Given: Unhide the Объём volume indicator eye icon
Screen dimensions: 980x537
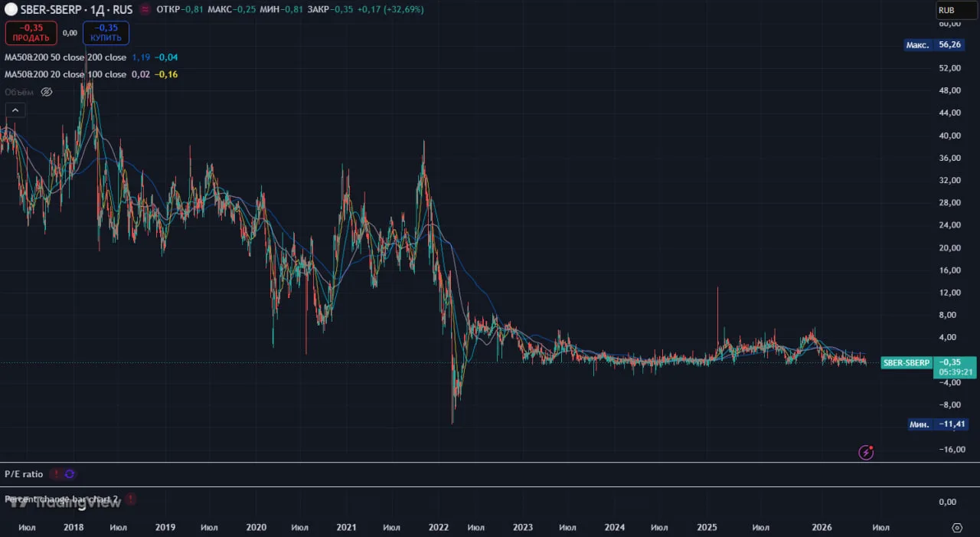Looking at the screenshot, I should point(47,92).
